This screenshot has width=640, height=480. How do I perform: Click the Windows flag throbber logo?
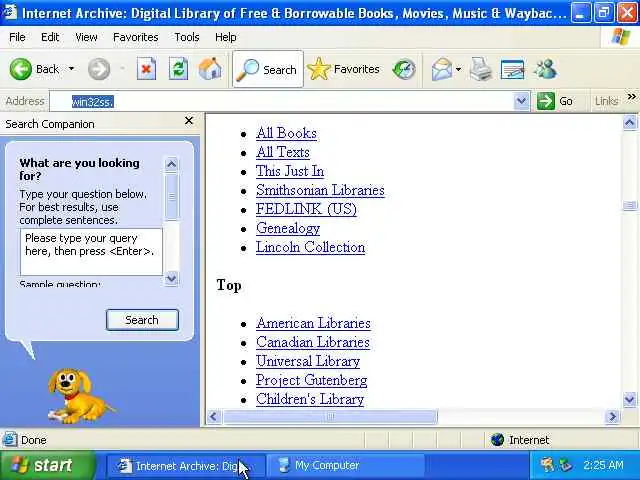click(x=620, y=37)
